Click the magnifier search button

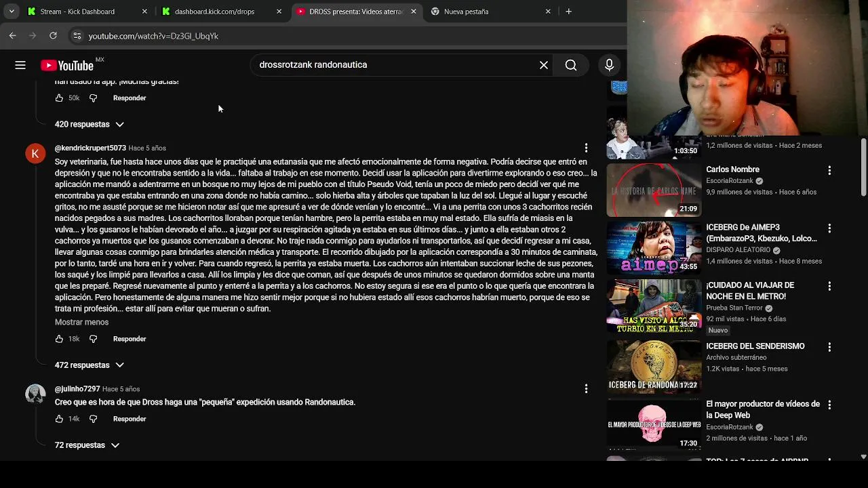point(571,65)
